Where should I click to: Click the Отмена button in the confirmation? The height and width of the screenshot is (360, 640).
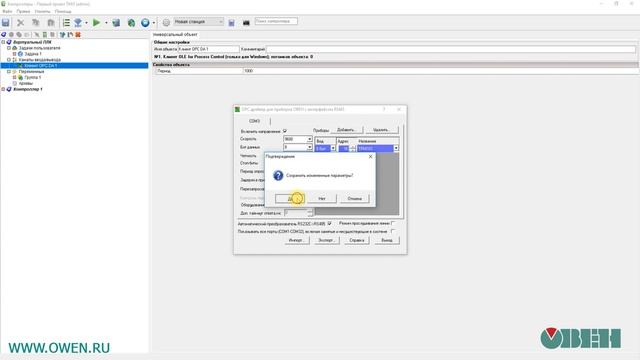point(355,198)
